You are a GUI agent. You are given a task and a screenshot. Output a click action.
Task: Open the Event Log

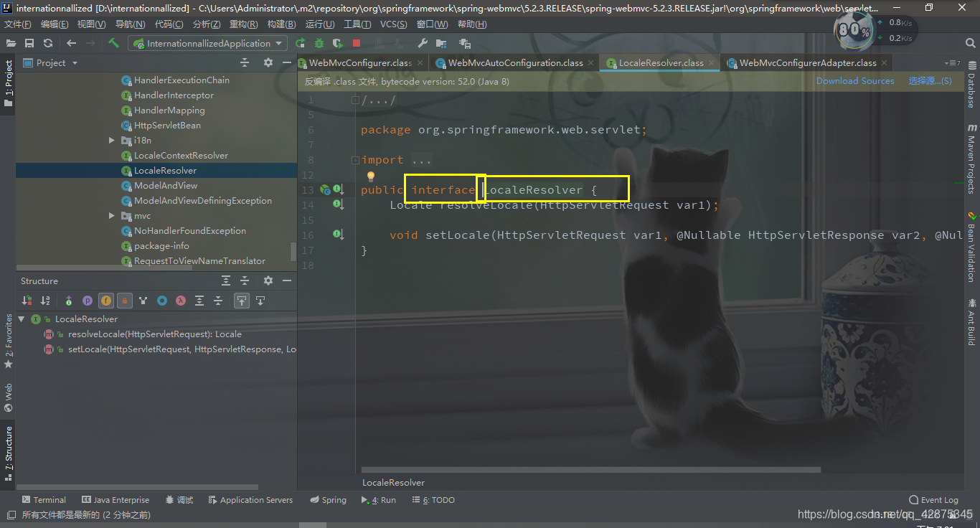(x=933, y=500)
